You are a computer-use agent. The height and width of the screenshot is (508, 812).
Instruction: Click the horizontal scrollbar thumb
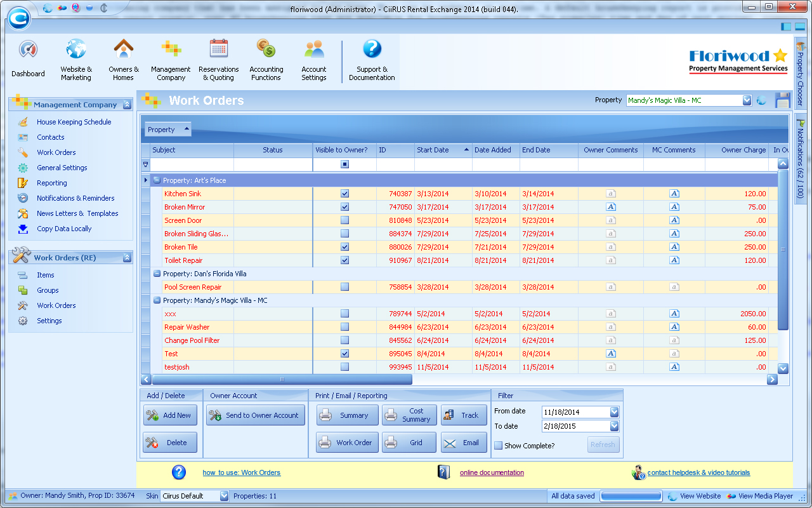[282, 380]
